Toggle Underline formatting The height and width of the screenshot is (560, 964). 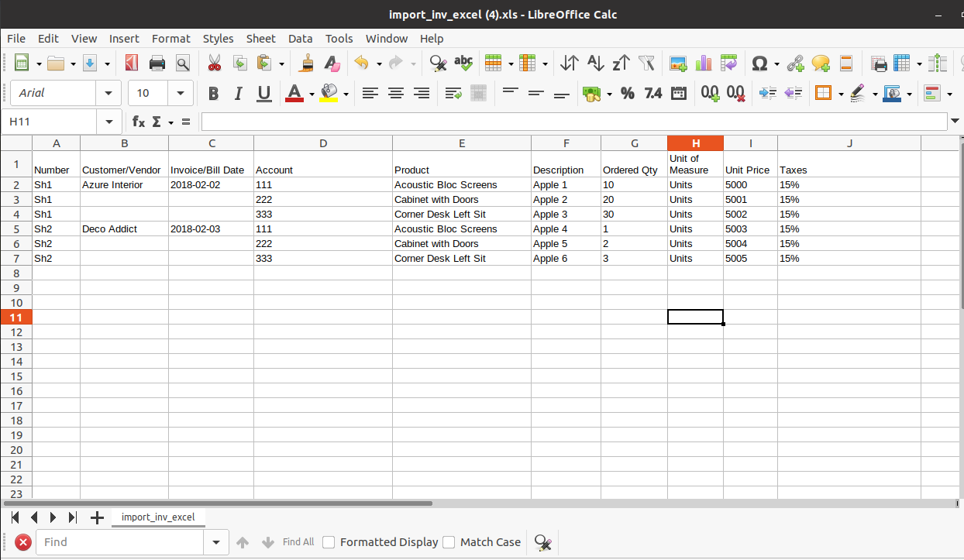[x=263, y=93]
